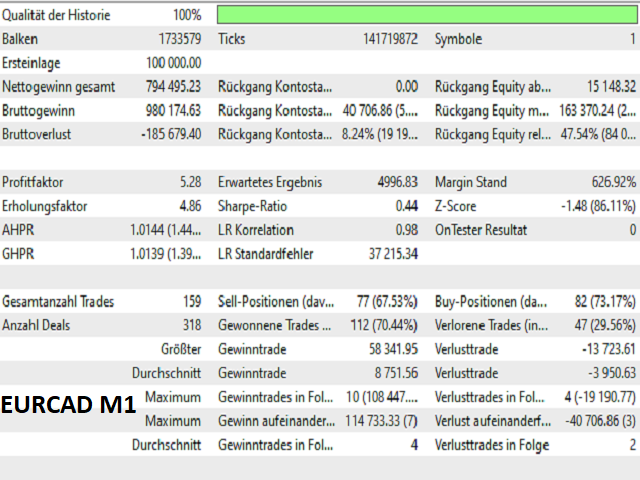Viewport: 640px width, 480px height.
Task: Click the LR Korrelation value 0.98
Action: [405, 230]
